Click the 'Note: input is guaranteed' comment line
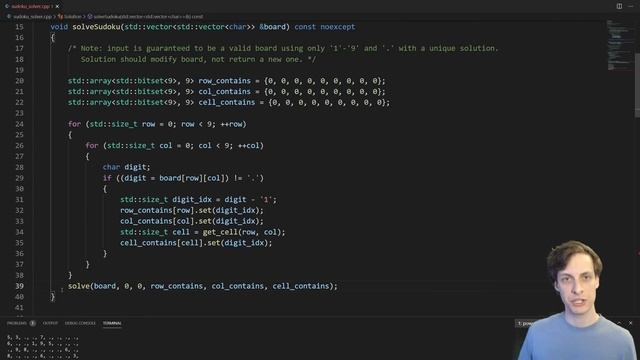Viewport: 640px width, 360px height. click(x=283, y=48)
